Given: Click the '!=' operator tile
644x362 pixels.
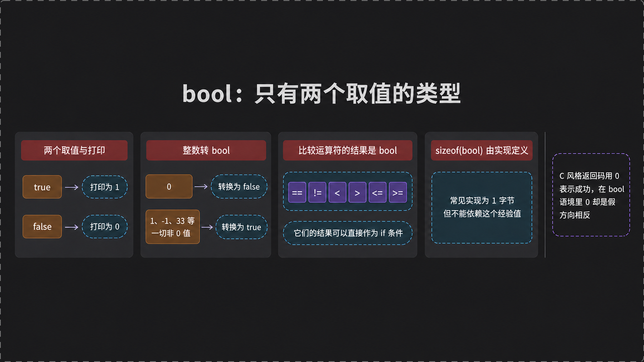Looking at the screenshot, I should tap(317, 192).
